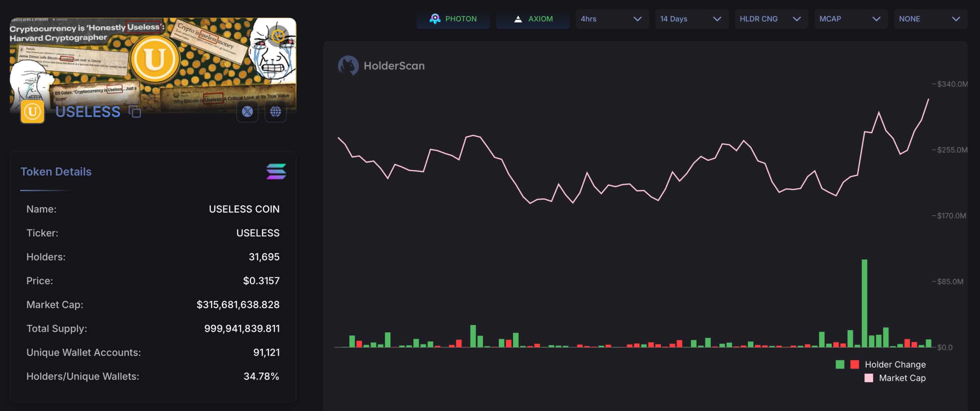Expand the 14 Days range dropdown

click(x=691, y=18)
